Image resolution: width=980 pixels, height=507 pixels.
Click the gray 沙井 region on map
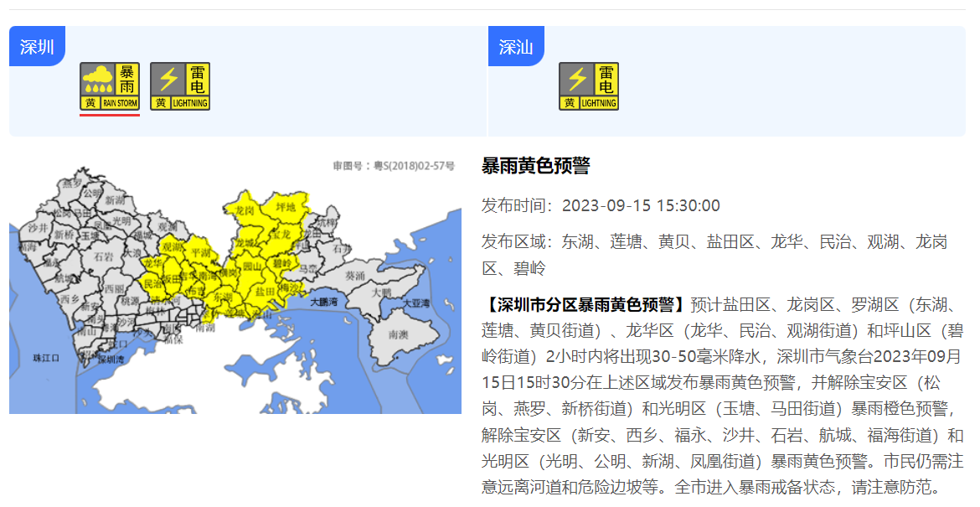click(x=39, y=228)
